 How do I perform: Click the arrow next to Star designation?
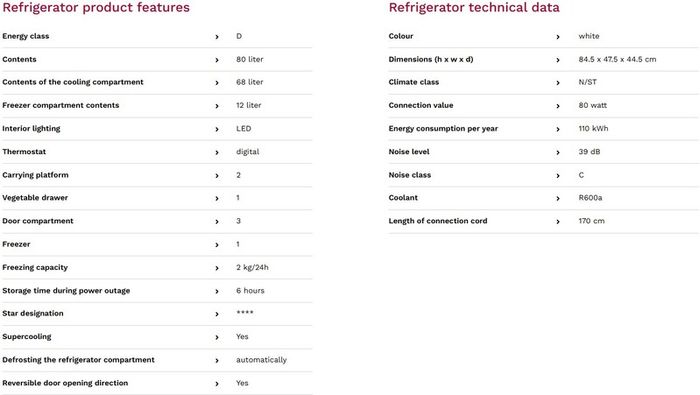pyautogui.click(x=217, y=314)
